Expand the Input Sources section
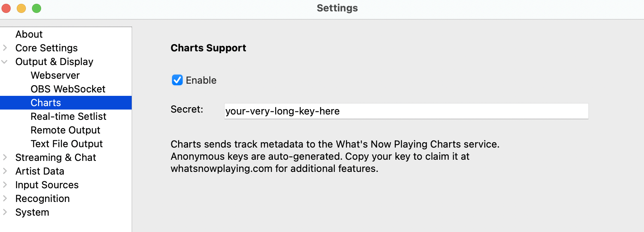 click(5, 184)
